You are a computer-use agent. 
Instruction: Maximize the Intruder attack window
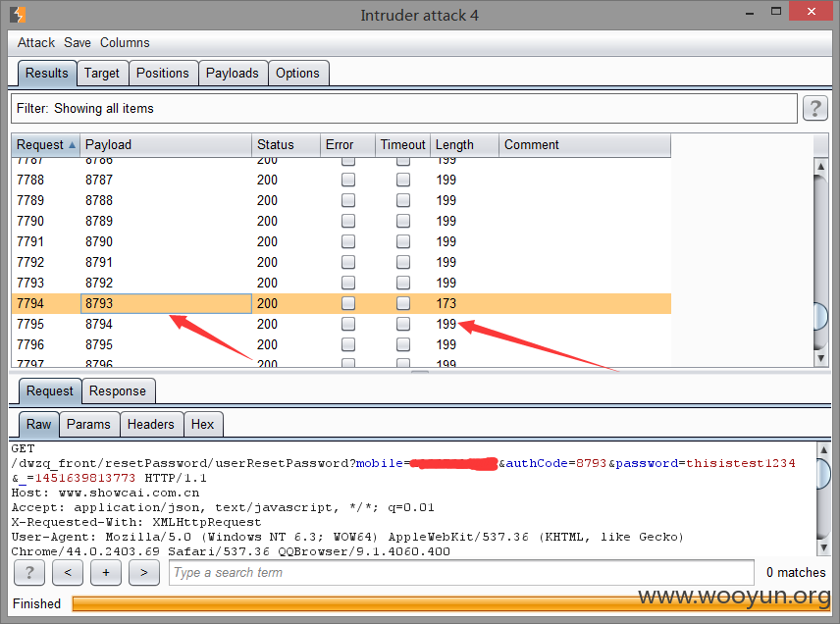[x=776, y=11]
